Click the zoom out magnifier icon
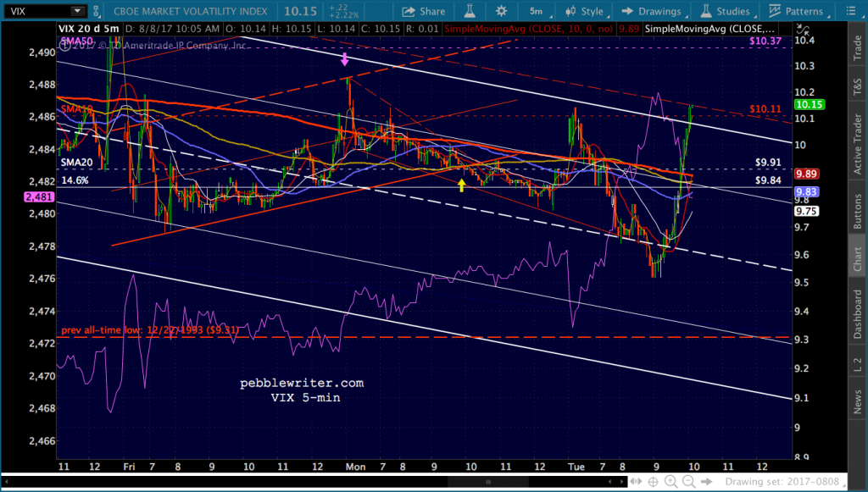The height and width of the screenshot is (492, 868). [x=689, y=482]
